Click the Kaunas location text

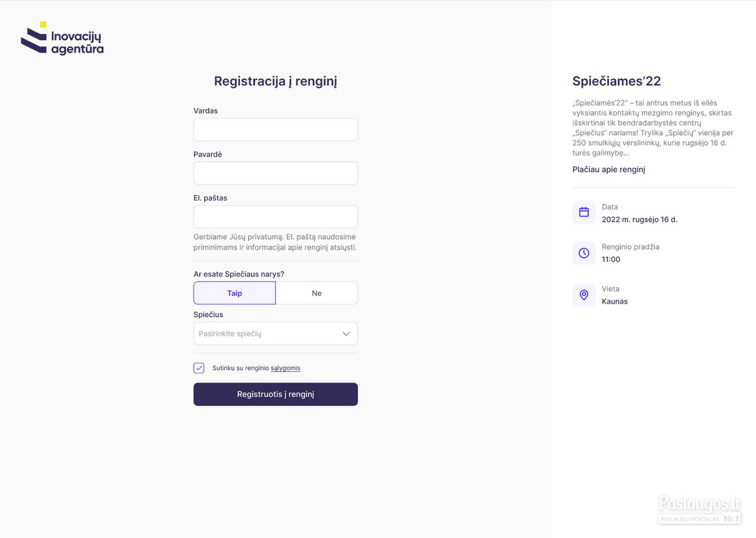(x=614, y=301)
